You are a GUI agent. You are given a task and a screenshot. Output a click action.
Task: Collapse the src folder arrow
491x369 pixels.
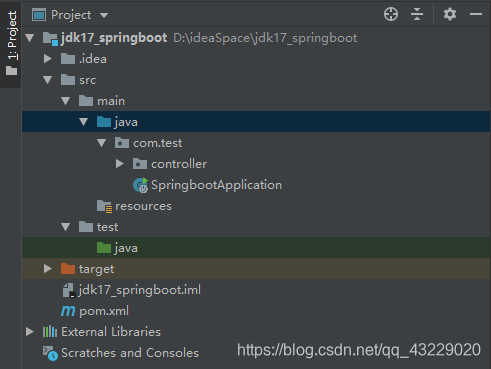pyautogui.click(x=48, y=80)
